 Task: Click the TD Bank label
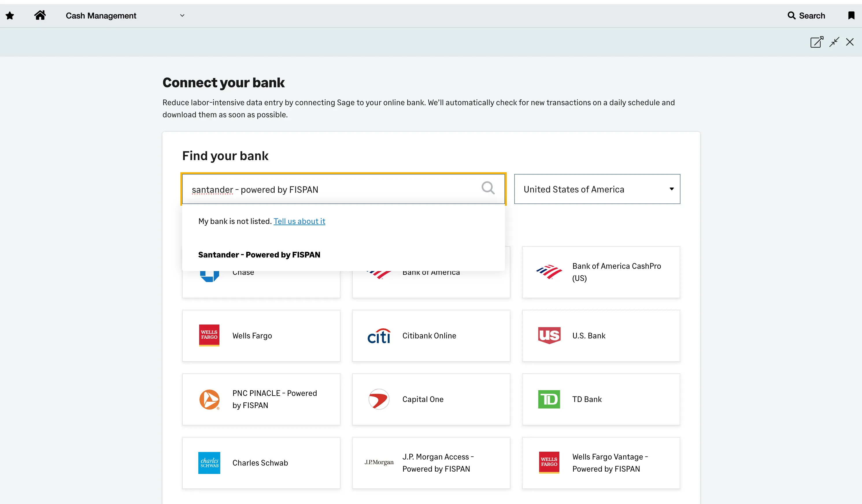tap(587, 399)
